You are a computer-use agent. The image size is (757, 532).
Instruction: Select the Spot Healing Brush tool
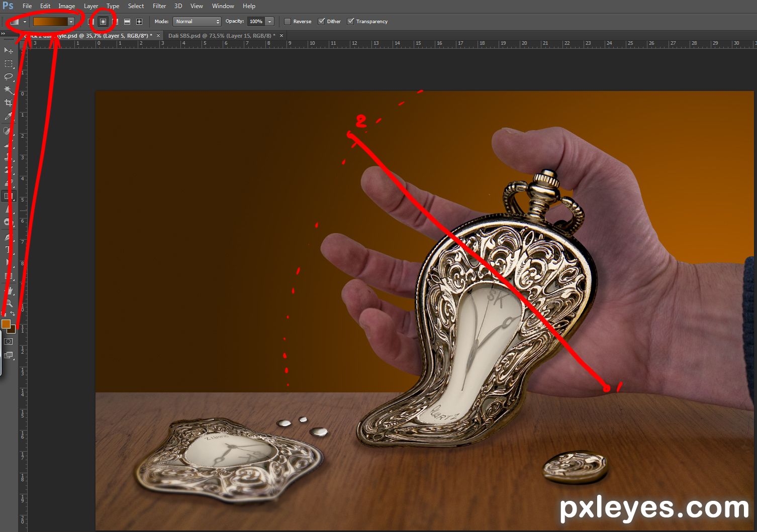pos(9,131)
